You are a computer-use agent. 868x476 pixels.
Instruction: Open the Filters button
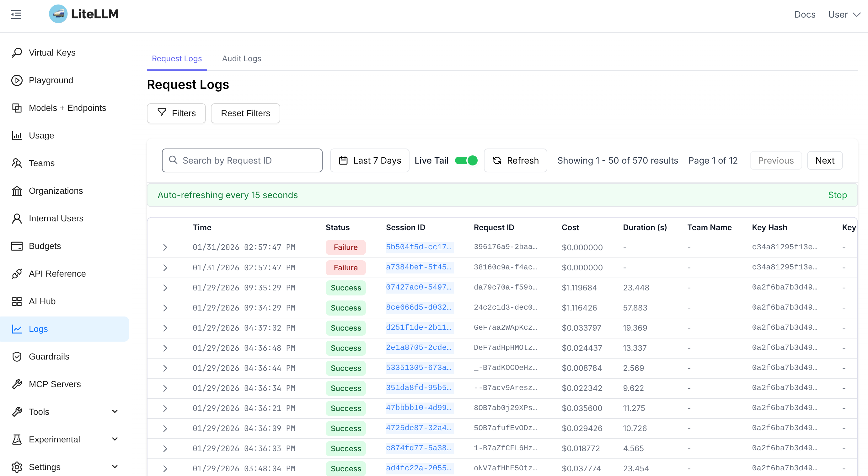(176, 113)
